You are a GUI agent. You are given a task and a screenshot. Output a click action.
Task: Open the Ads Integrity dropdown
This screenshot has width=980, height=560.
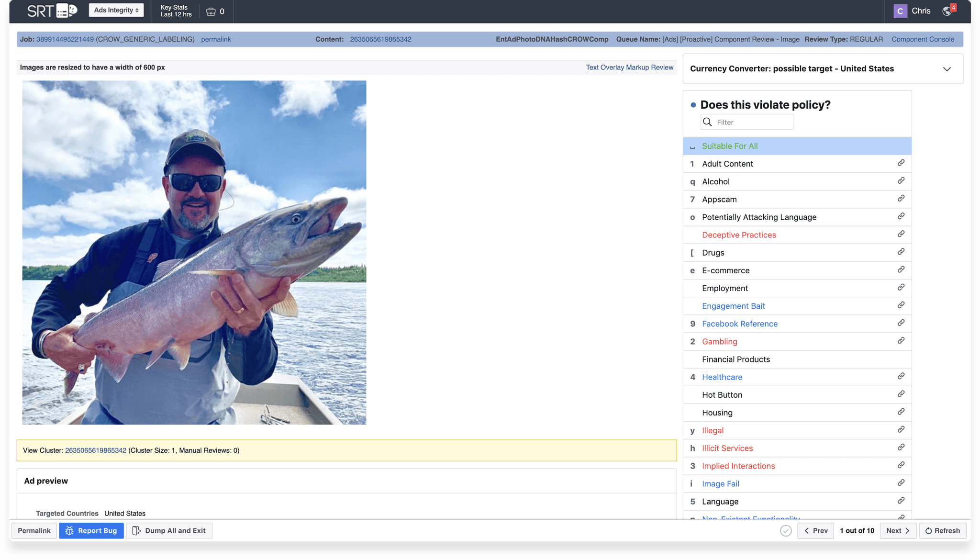click(116, 10)
